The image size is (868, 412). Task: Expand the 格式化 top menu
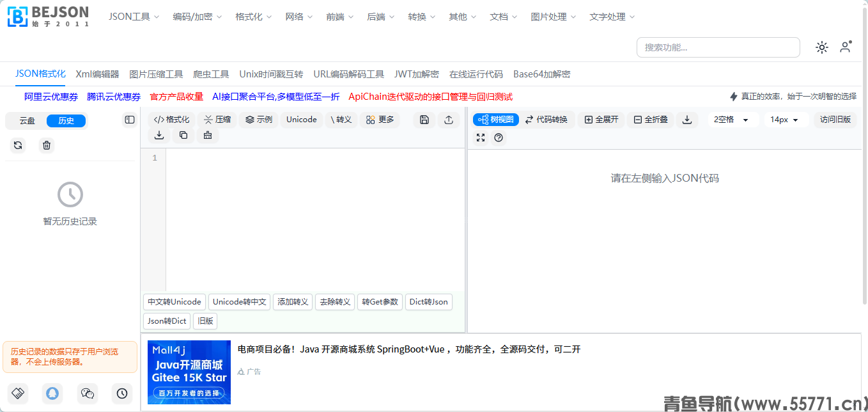click(253, 17)
